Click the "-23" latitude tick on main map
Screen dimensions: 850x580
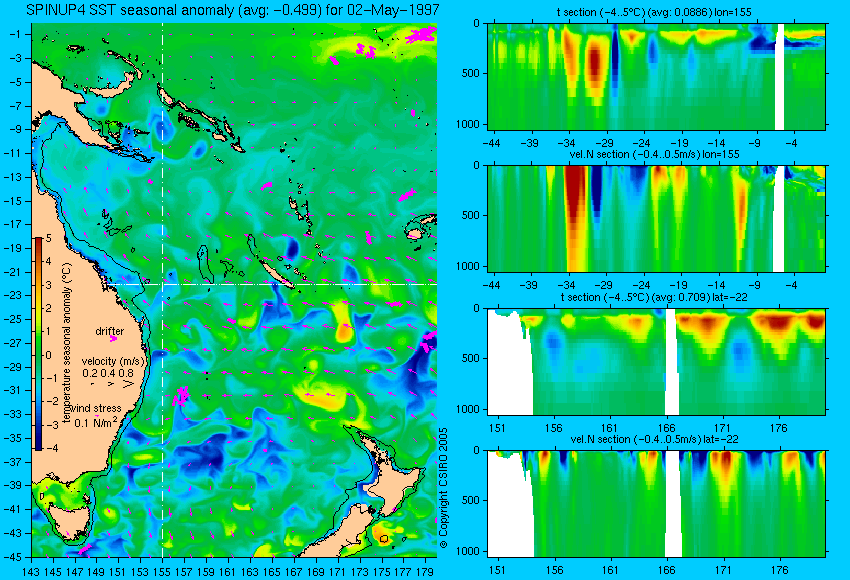(x=12, y=296)
